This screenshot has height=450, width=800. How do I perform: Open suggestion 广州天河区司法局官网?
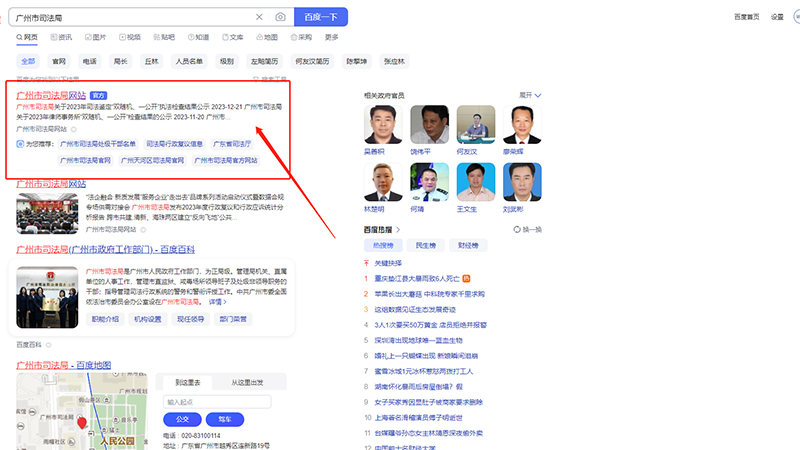click(x=152, y=160)
